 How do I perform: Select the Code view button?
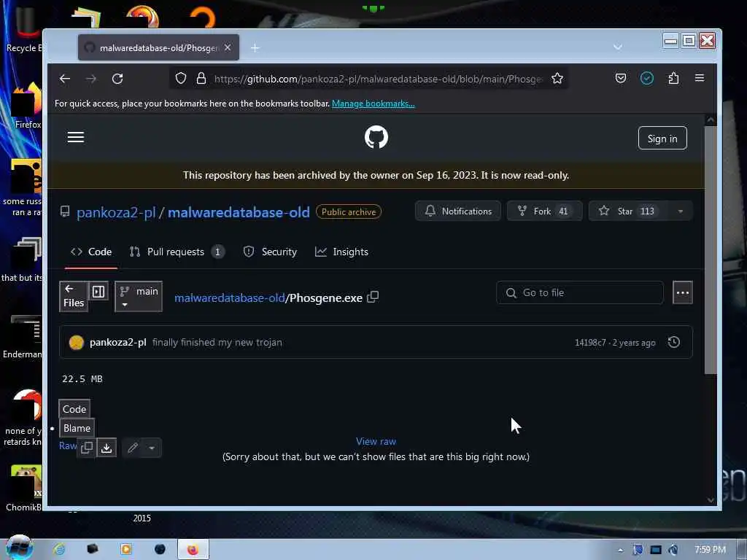74,409
